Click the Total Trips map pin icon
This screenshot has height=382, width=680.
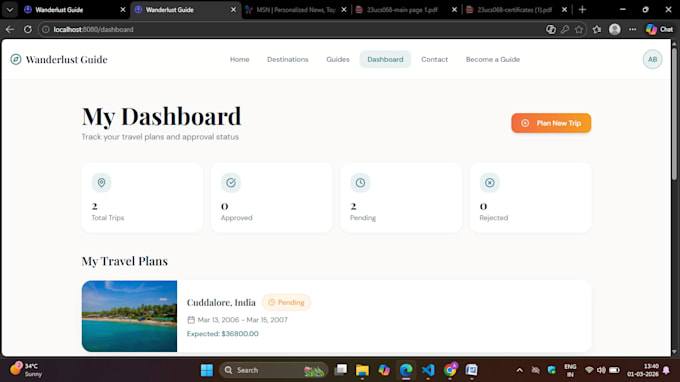101,183
